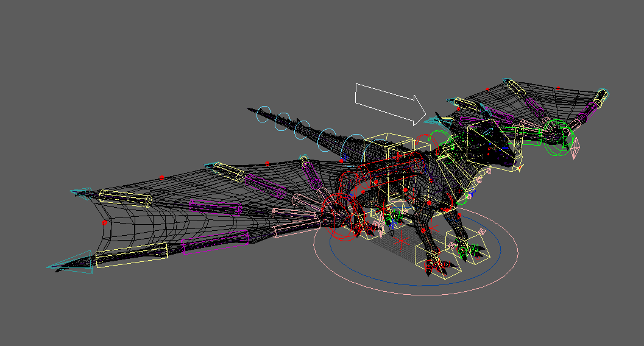644x346 pixels.
Task: Pick the pink diamond beside right wing joint
Action: tap(576, 148)
